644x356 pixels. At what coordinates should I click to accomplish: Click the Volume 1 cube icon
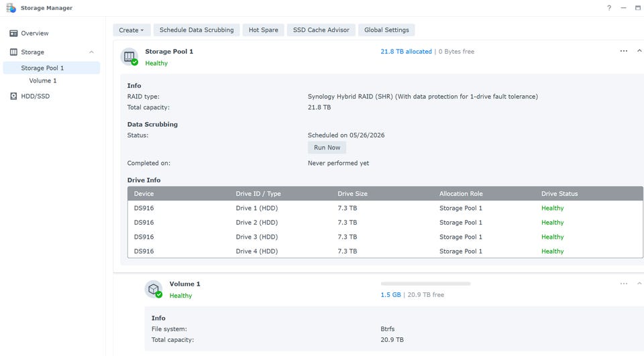coord(154,289)
